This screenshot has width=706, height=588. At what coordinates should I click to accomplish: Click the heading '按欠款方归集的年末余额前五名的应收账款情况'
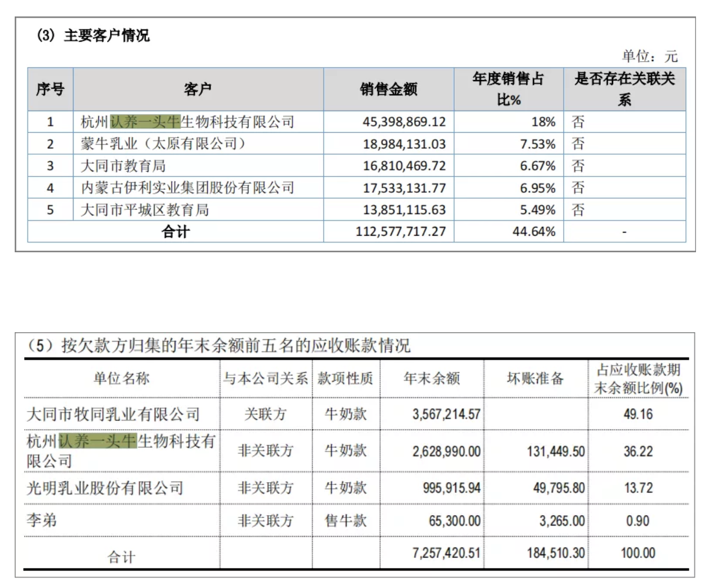(x=236, y=345)
